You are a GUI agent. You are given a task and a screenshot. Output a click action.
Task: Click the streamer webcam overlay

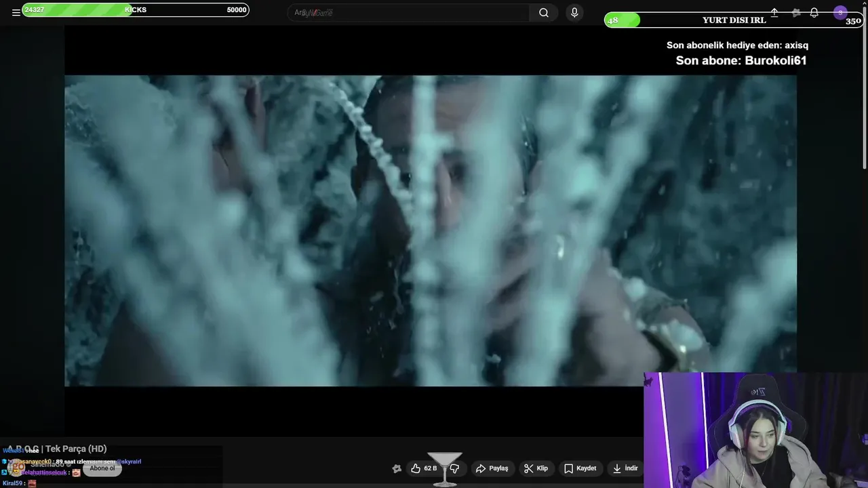click(755, 430)
